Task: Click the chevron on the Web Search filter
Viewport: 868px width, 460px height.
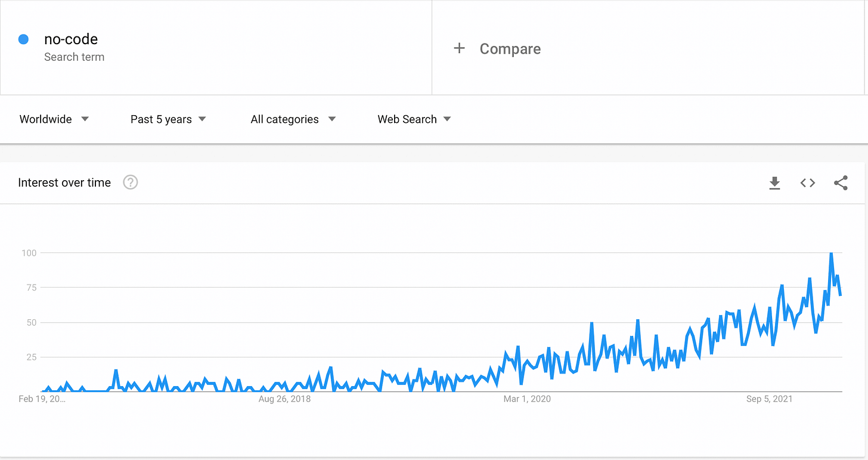Action: click(447, 119)
